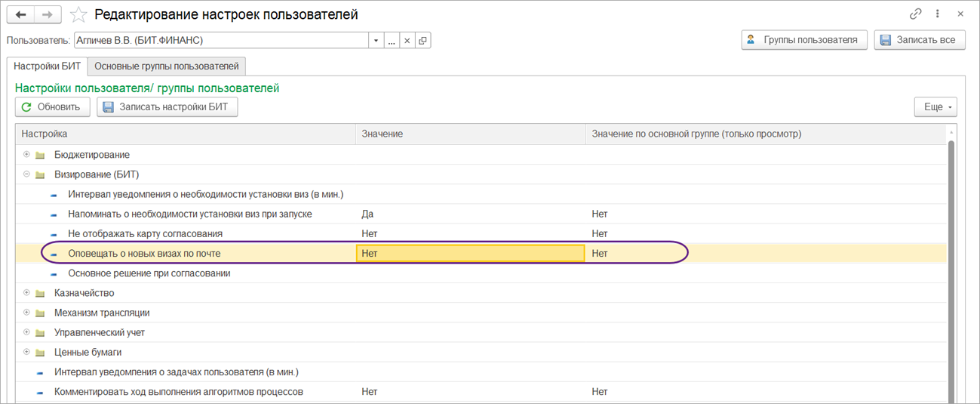Click the Записать все button
980x404 pixels.
[919, 40]
